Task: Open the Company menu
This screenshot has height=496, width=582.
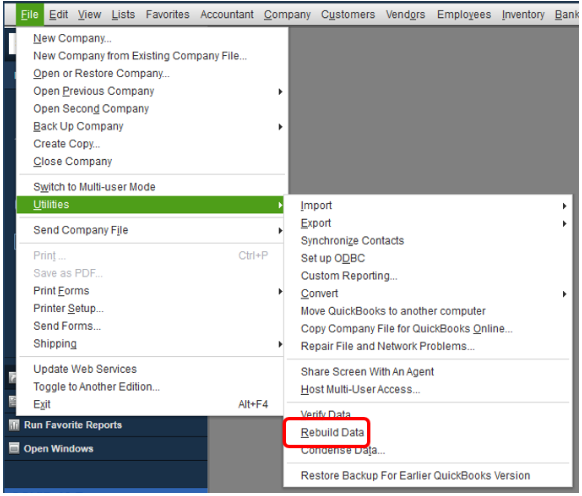Action: [287, 14]
